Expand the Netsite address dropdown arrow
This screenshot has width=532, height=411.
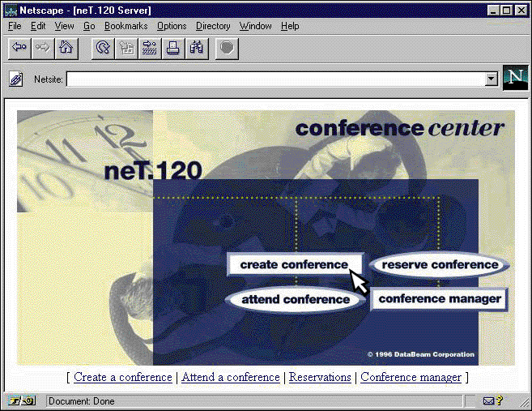491,79
